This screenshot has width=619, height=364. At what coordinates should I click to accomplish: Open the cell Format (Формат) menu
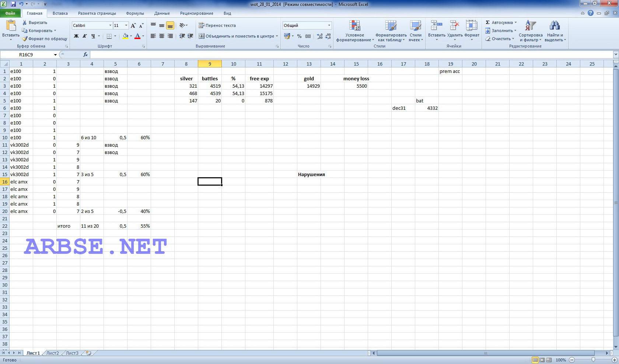(472, 30)
